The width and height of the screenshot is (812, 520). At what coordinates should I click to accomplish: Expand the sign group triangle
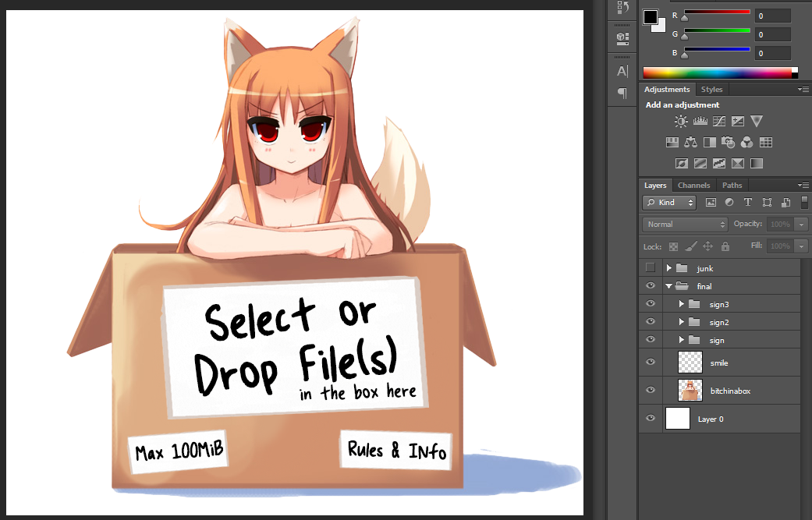[682, 339]
